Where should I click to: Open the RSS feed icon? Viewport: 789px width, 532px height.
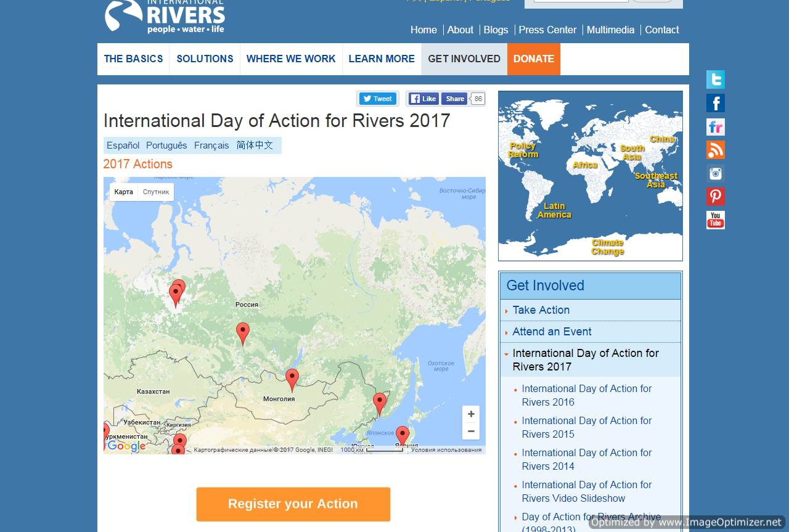(x=716, y=150)
